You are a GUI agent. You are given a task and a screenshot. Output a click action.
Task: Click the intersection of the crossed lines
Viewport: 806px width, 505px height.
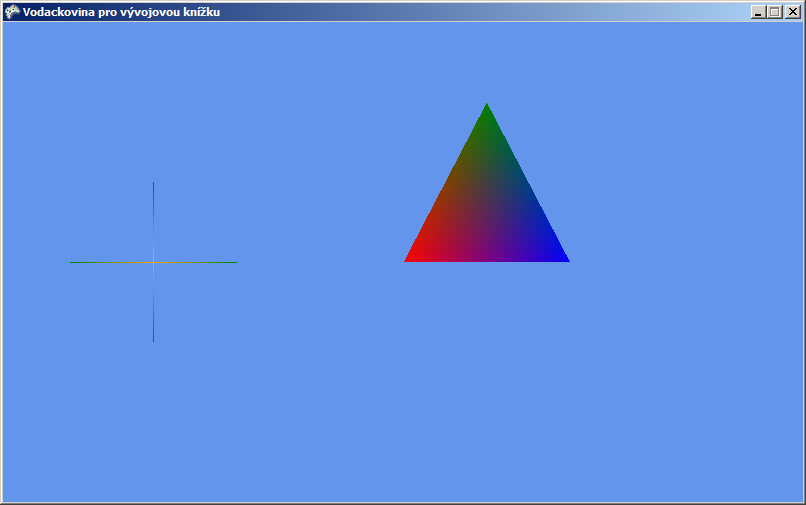153,262
